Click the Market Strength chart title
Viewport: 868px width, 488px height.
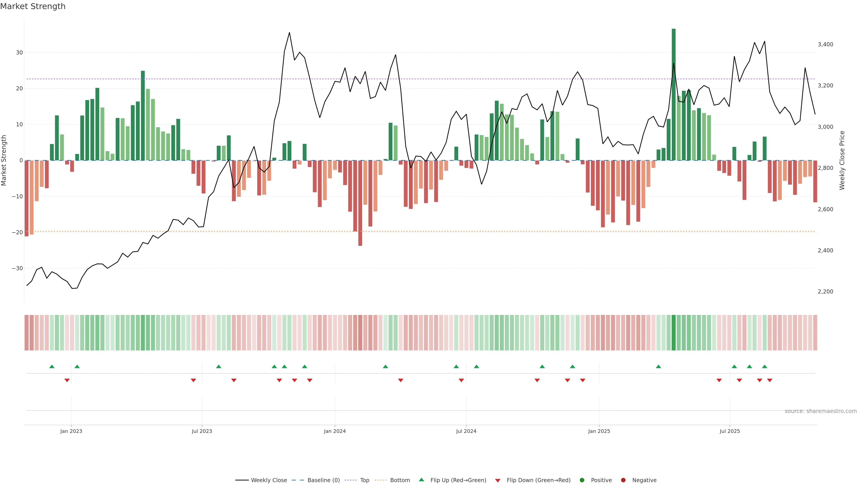[x=33, y=6]
